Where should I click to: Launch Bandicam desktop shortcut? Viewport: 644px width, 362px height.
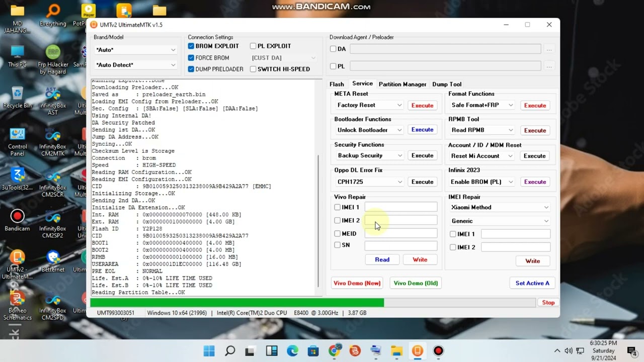pyautogui.click(x=17, y=220)
